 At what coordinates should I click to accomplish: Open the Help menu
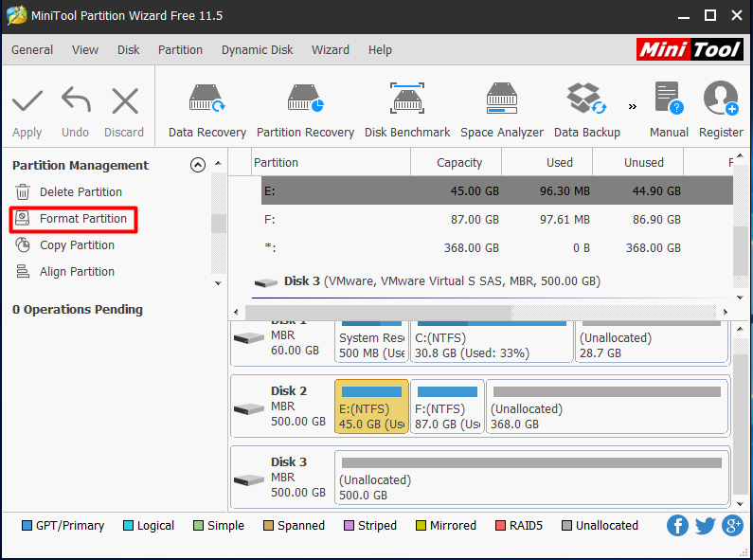pyautogui.click(x=380, y=50)
